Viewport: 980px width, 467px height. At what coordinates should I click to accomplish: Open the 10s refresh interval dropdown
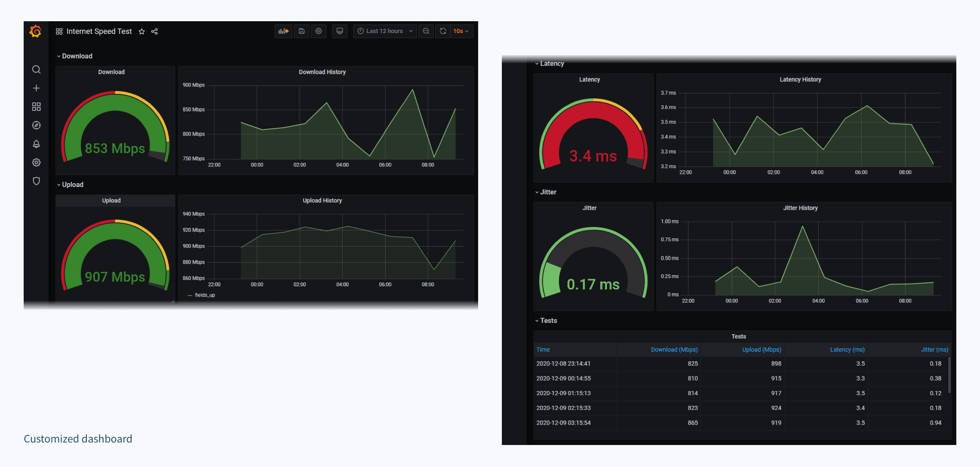pyautogui.click(x=461, y=31)
